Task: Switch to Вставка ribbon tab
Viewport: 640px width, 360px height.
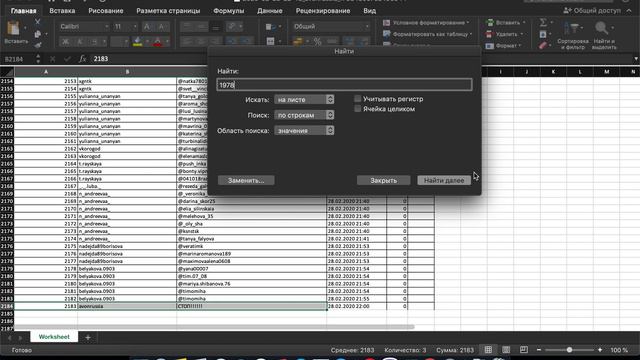Action: pyautogui.click(x=62, y=11)
